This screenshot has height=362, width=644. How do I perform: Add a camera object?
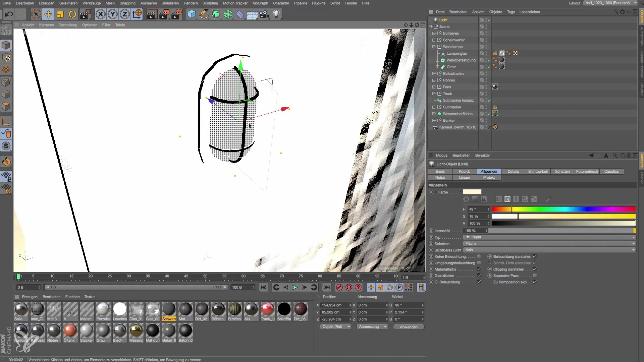click(x=264, y=14)
